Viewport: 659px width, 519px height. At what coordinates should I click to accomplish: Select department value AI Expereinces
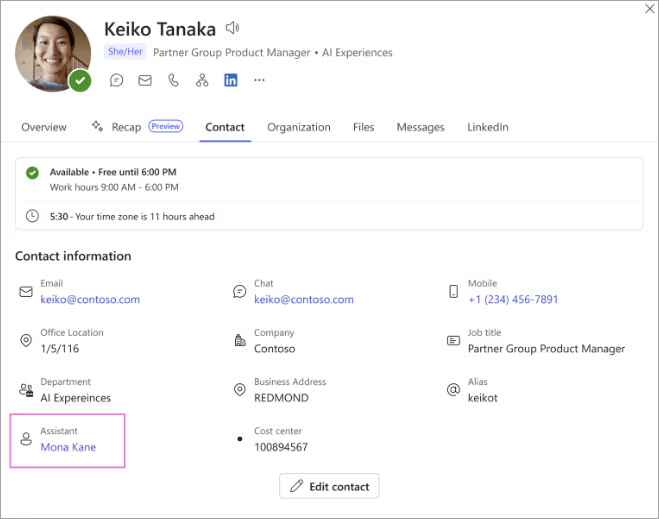pos(76,398)
